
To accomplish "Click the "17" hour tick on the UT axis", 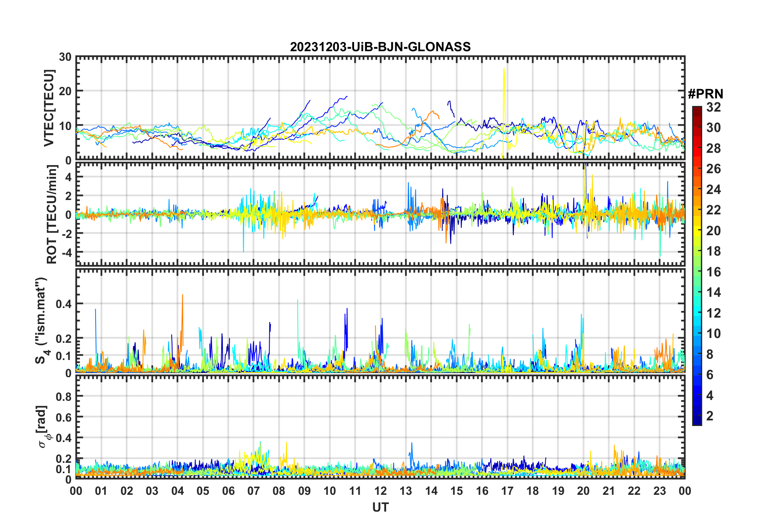I will [507, 491].
